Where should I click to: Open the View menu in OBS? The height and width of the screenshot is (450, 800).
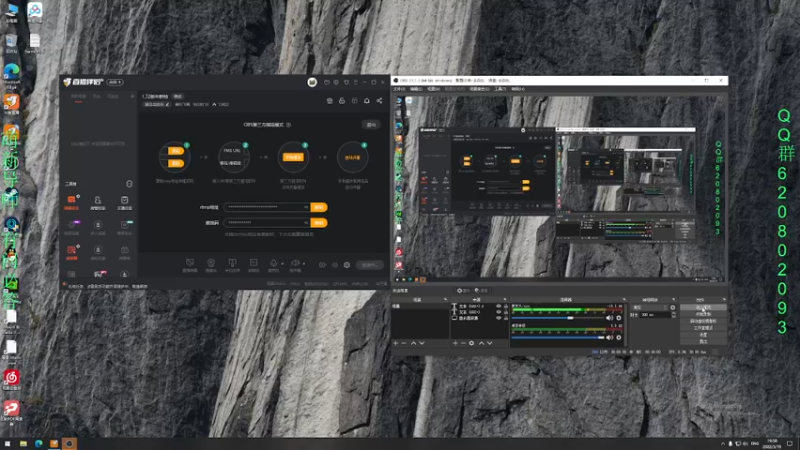pyautogui.click(x=433, y=89)
